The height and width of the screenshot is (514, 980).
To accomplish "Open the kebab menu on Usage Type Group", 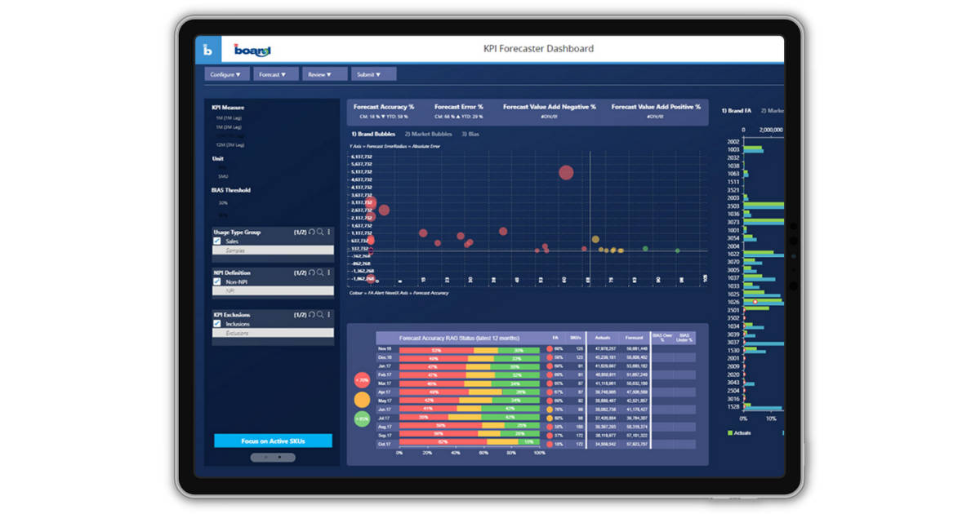I will (x=328, y=232).
